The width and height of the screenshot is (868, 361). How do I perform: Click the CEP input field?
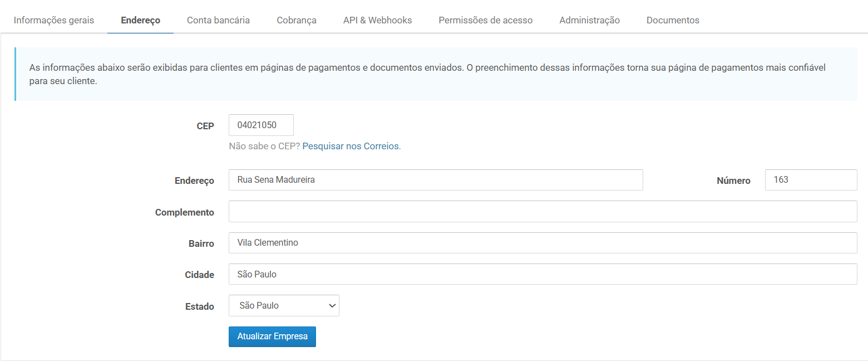click(261, 125)
